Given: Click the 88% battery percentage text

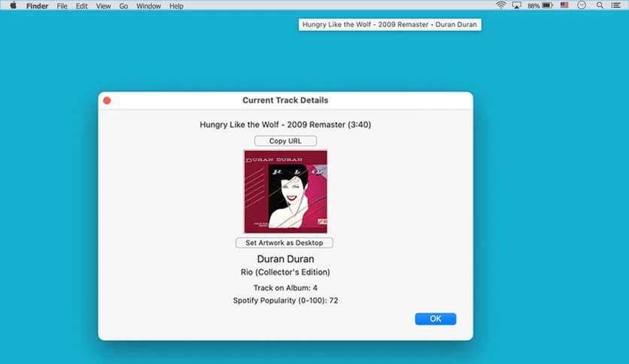Looking at the screenshot, I should coord(533,6).
